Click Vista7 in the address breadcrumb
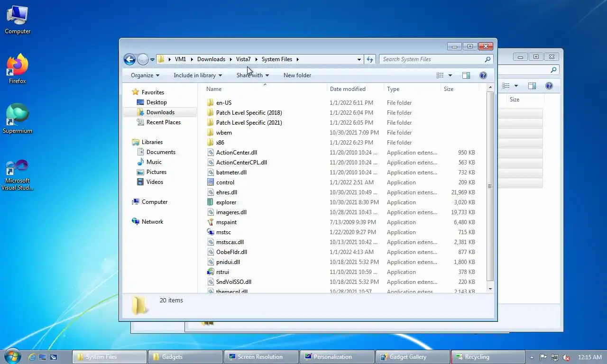The image size is (607, 364). click(x=243, y=59)
